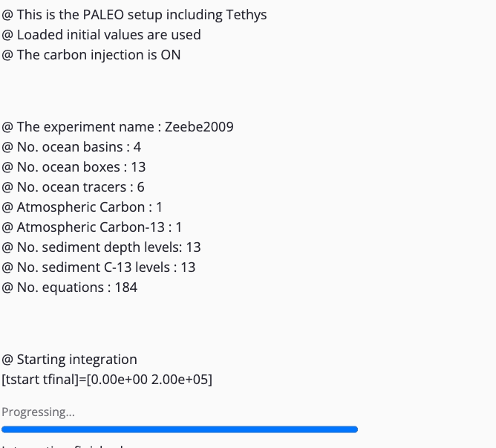
Task: Click the word Tethys in the first line
Action: click(x=244, y=15)
